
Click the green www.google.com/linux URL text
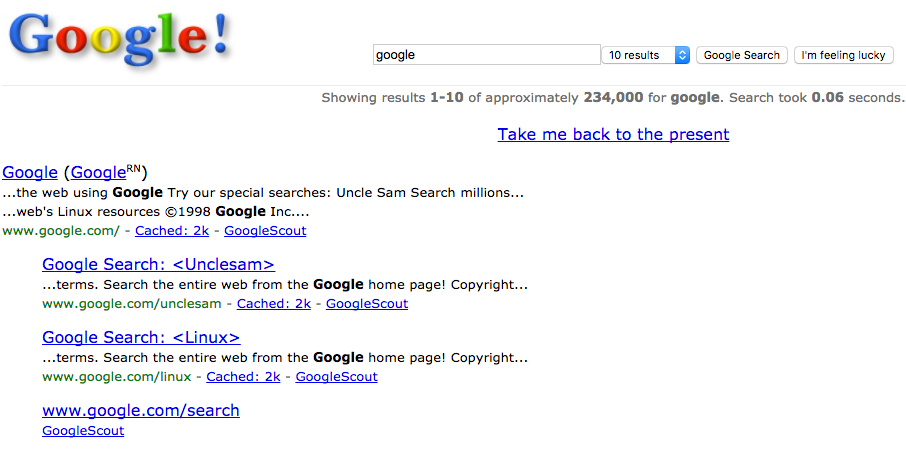tap(116, 377)
